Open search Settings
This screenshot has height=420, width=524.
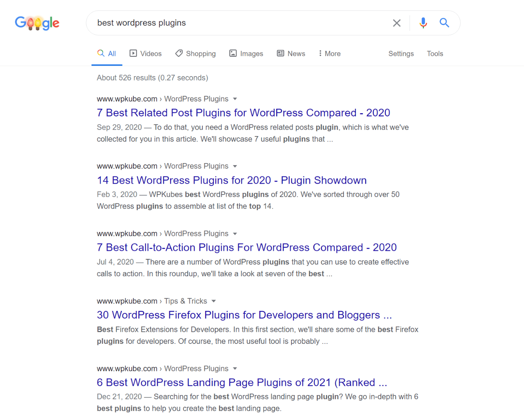pos(401,54)
